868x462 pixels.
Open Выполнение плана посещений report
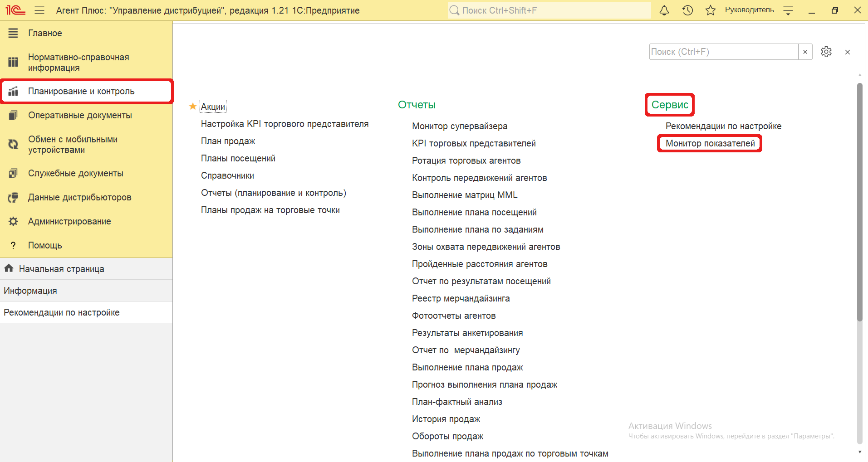474,212
